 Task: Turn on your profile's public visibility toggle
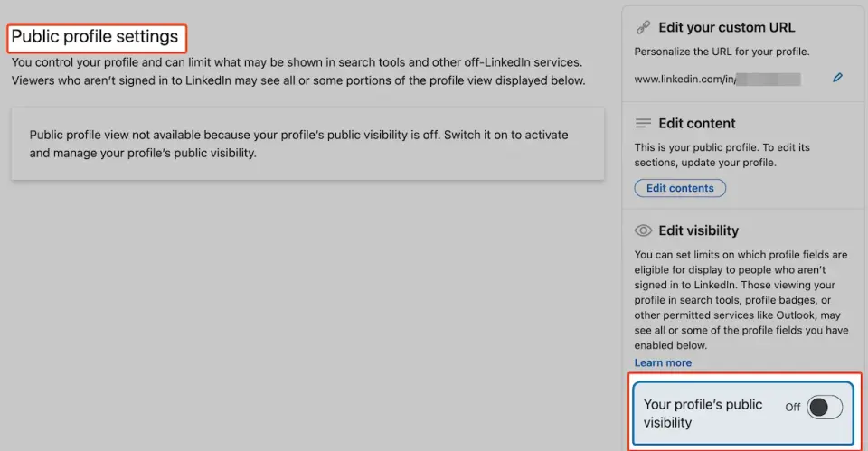pyautogui.click(x=825, y=408)
